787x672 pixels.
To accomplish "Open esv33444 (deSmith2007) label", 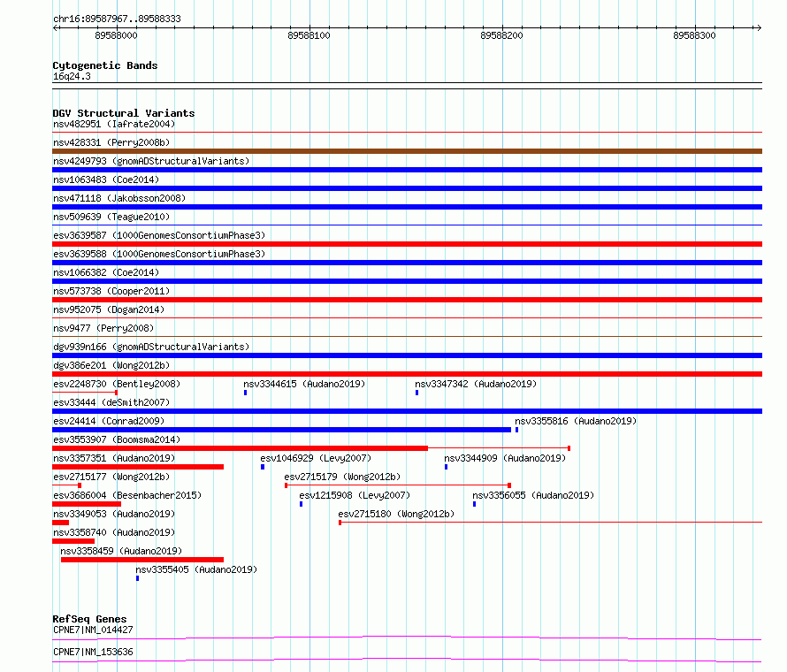I will pos(111,402).
